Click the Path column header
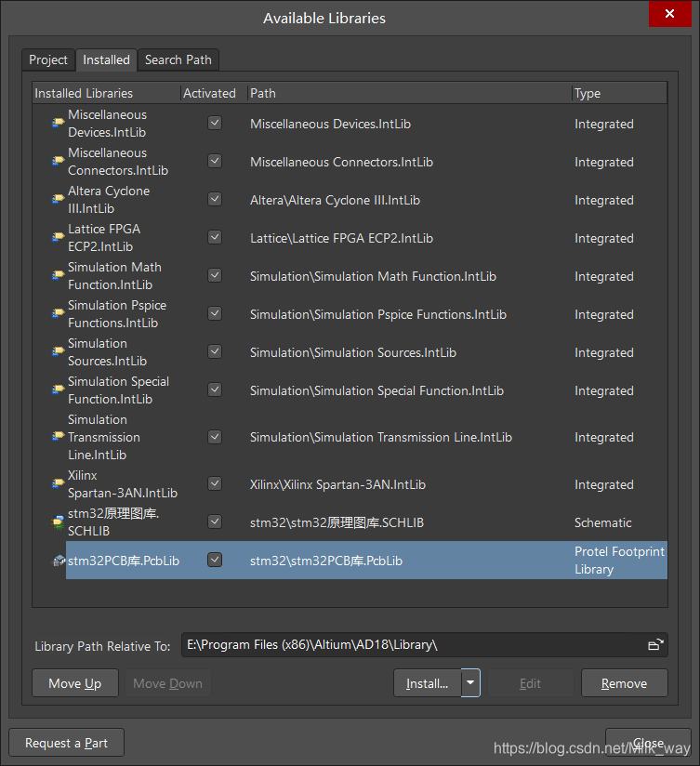Image resolution: width=700 pixels, height=766 pixels. (x=410, y=93)
